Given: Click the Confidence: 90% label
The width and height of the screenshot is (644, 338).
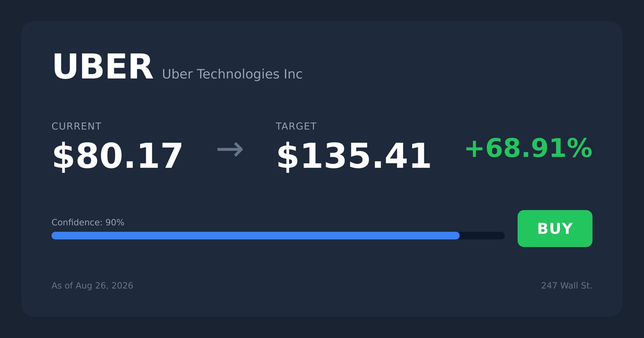Looking at the screenshot, I should point(88,223).
